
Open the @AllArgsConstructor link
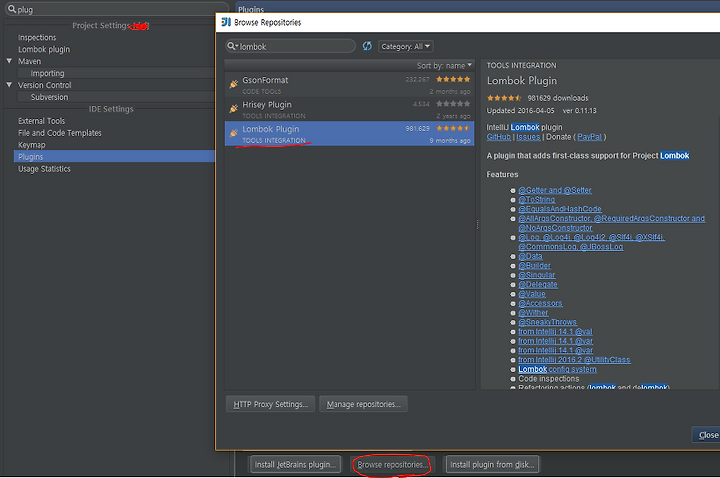coord(612,223)
